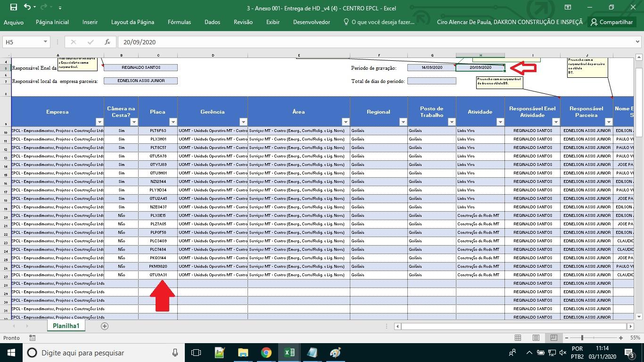Click the Name Box showing H5
The image size is (644, 362).
click(22, 42)
